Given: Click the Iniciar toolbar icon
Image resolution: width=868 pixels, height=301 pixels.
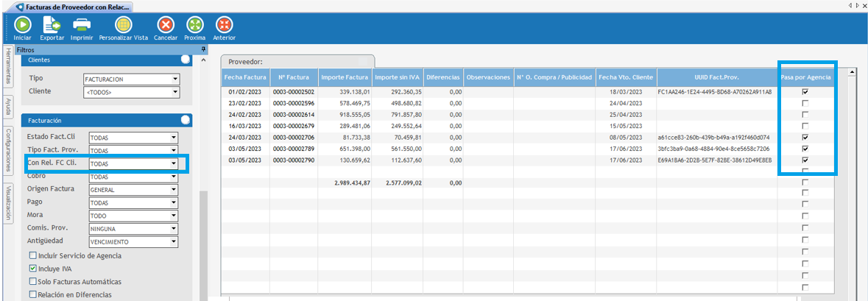Looking at the screenshot, I should [x=22, y=26].
